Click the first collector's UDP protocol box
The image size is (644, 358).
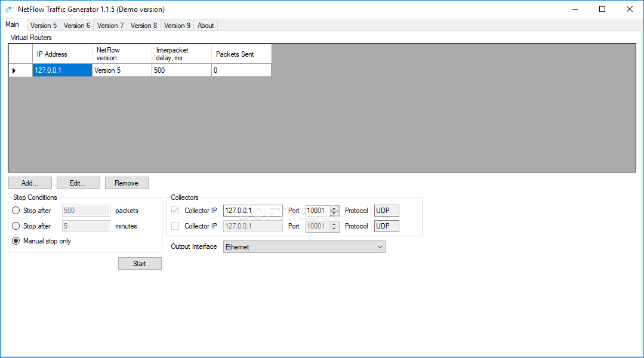(x=387, y=211)
